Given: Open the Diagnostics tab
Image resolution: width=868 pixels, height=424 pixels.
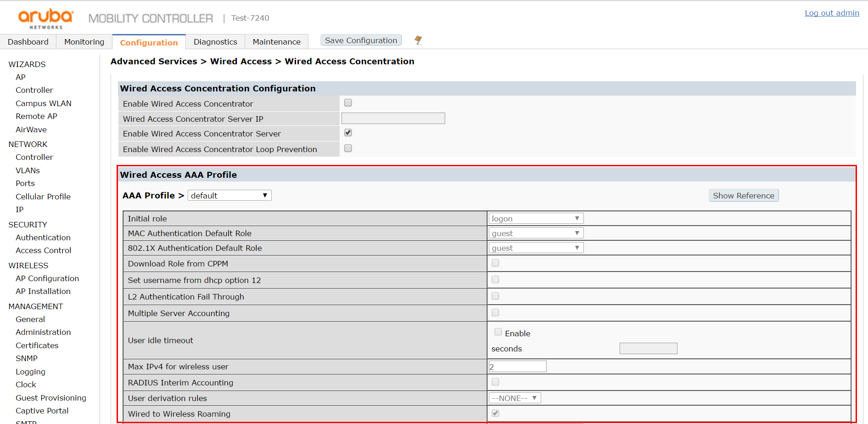Looking at the screenshot, I should point(215,41).
